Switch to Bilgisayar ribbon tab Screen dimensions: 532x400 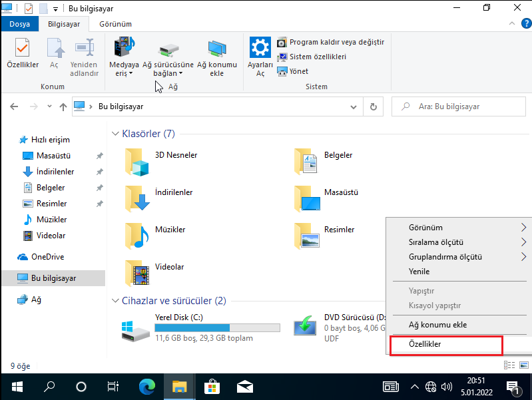point(64,24)
